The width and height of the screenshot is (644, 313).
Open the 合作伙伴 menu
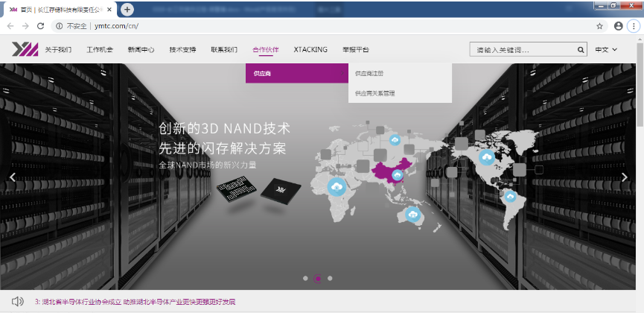coord(266,50)
